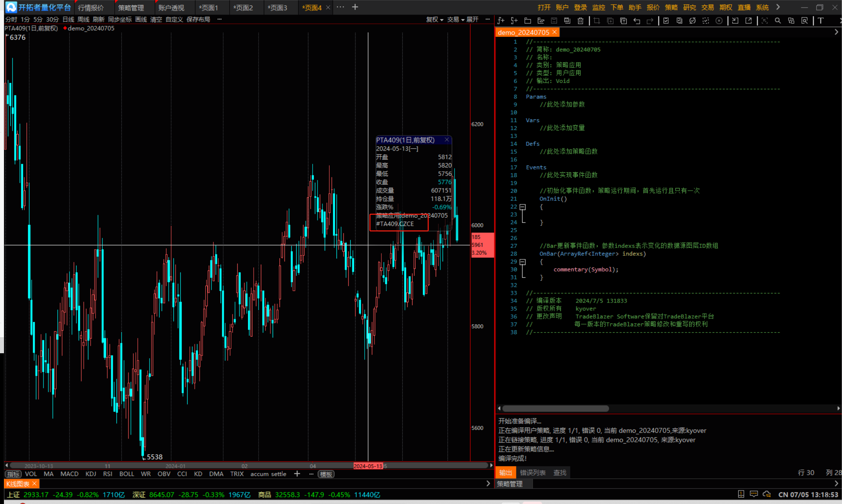Click 同步坐标 in the chart toolbar
Image resolution: width=842 pixels, height=504 pixels.
click(120, 20)
